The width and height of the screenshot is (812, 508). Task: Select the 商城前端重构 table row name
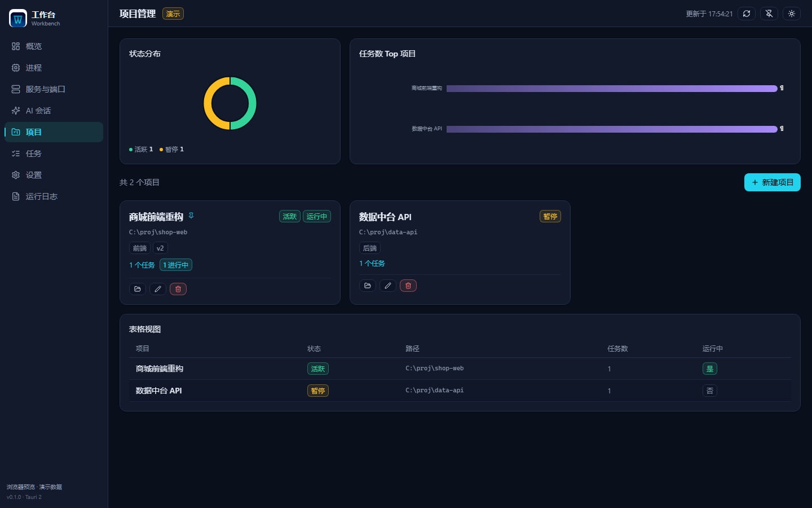click(160, 369)
